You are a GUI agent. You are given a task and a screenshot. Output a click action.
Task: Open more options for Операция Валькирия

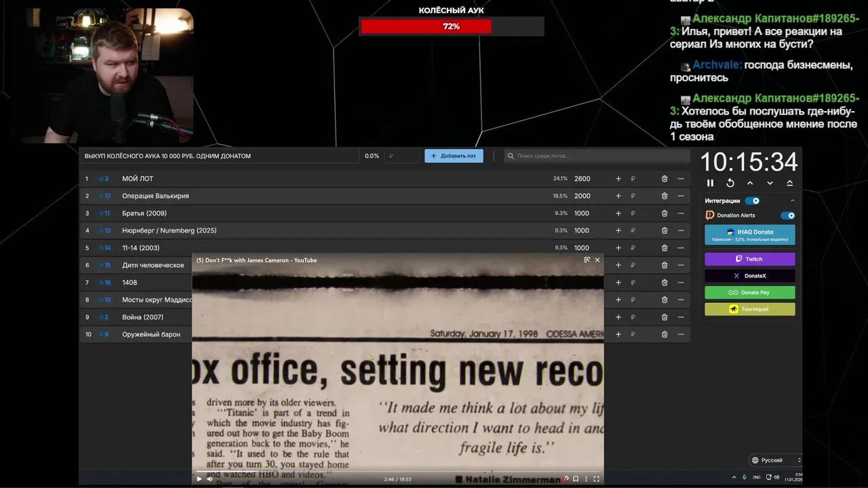[x=681, y=196]
